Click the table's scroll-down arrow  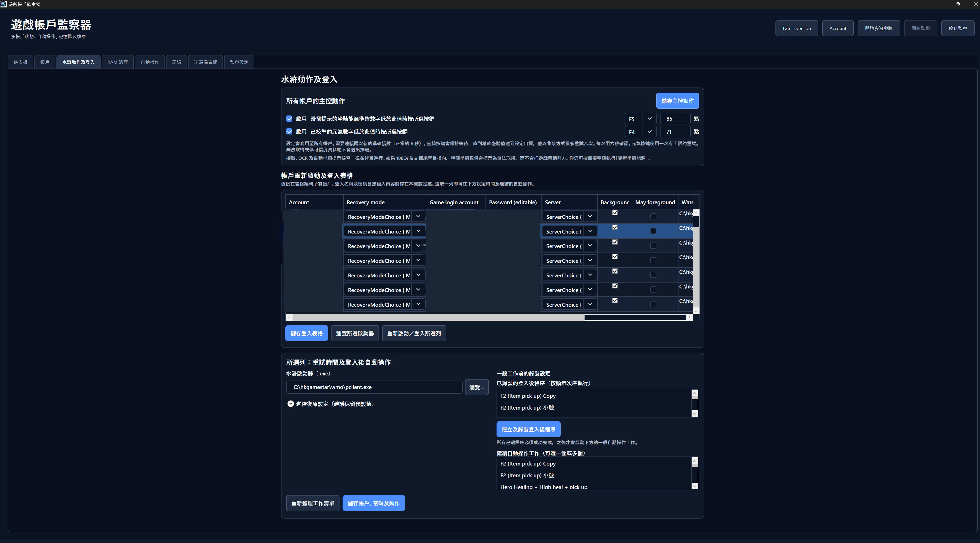(x=696, y=311)
